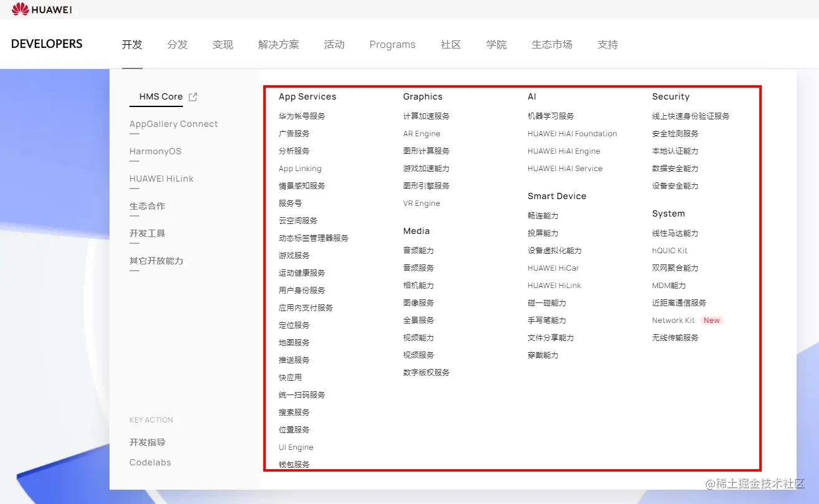
Task: Open 图形引擎服务 link
Action: click(x=426, y=186)
